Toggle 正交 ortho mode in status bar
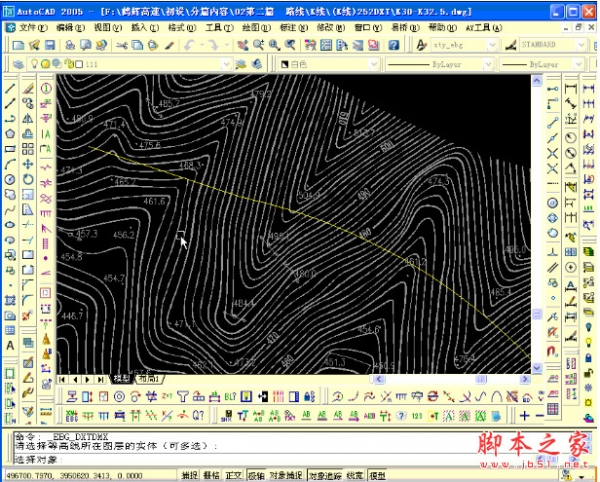600x482 pixels. click(233, 475)
